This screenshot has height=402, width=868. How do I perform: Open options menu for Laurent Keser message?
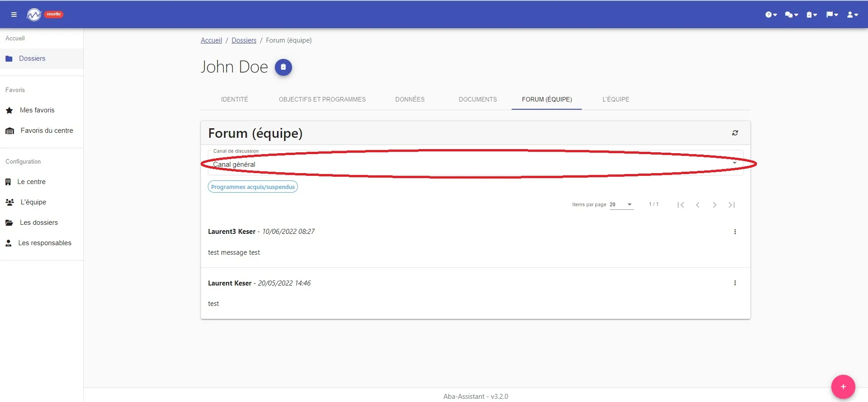[x=735, y=283]
